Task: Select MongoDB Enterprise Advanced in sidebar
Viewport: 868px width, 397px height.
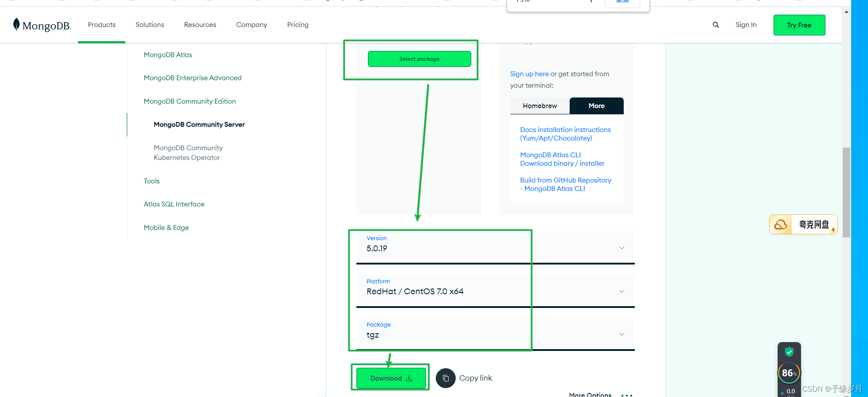Action: (192, 78)
